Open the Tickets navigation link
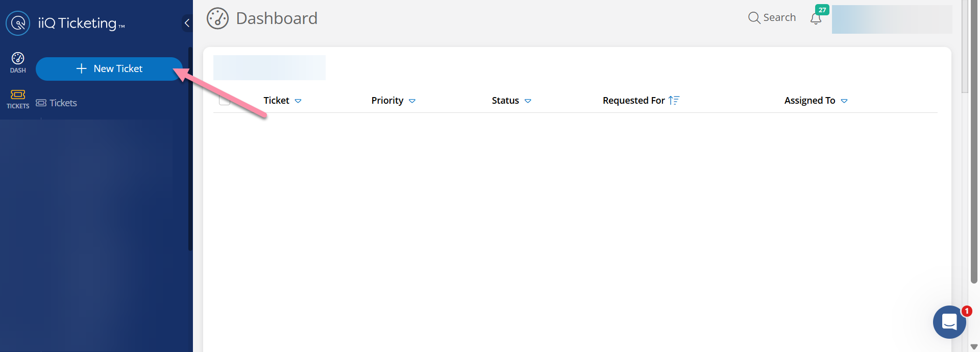The image size is (980, 352). [x=57, y=103]
